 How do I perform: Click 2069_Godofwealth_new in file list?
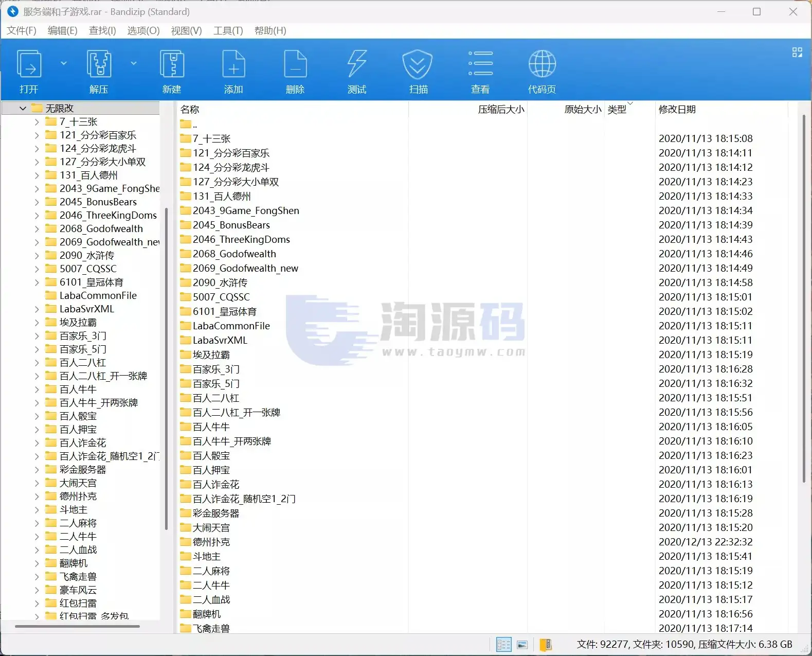(245, 268)
